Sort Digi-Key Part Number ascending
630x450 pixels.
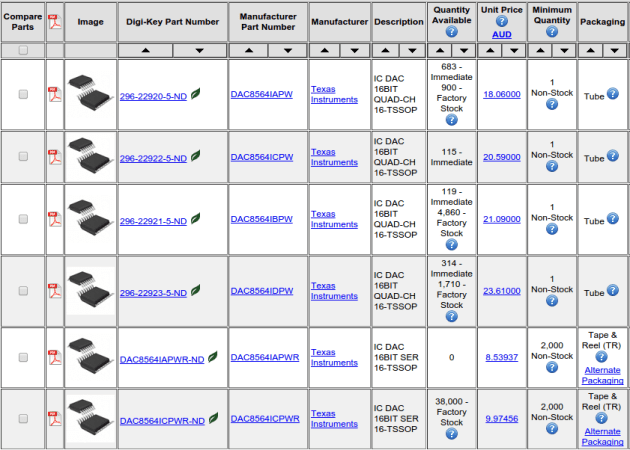pos(146,50)
